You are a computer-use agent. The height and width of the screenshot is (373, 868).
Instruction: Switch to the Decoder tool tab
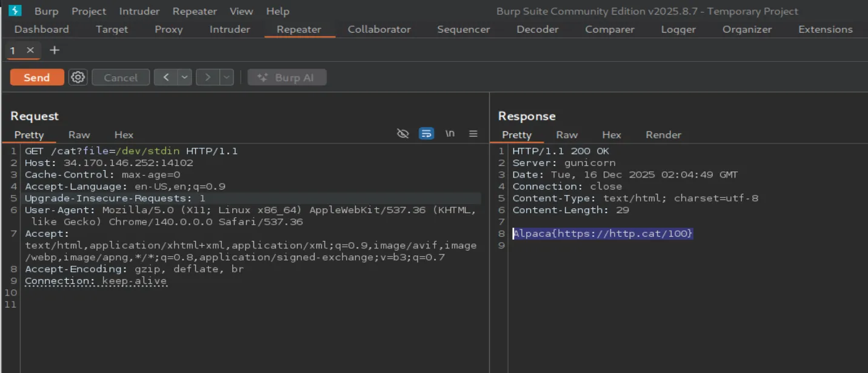(x=537, y=29)
